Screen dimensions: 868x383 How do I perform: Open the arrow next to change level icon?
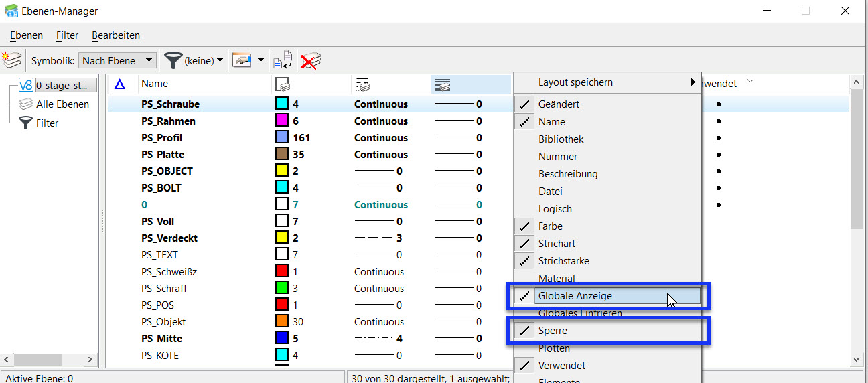coord(261,61)
